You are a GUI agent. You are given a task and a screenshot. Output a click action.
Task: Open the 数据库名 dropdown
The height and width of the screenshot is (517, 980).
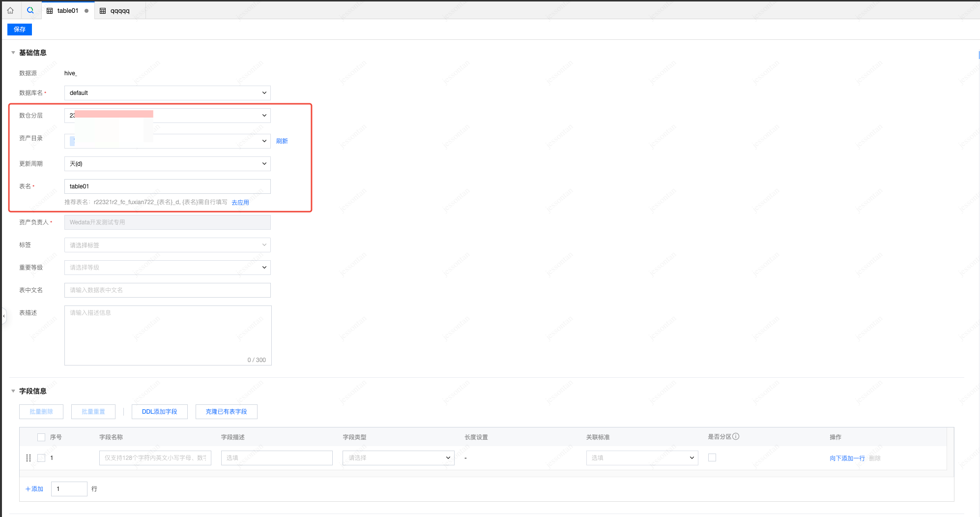coord(168,93)
